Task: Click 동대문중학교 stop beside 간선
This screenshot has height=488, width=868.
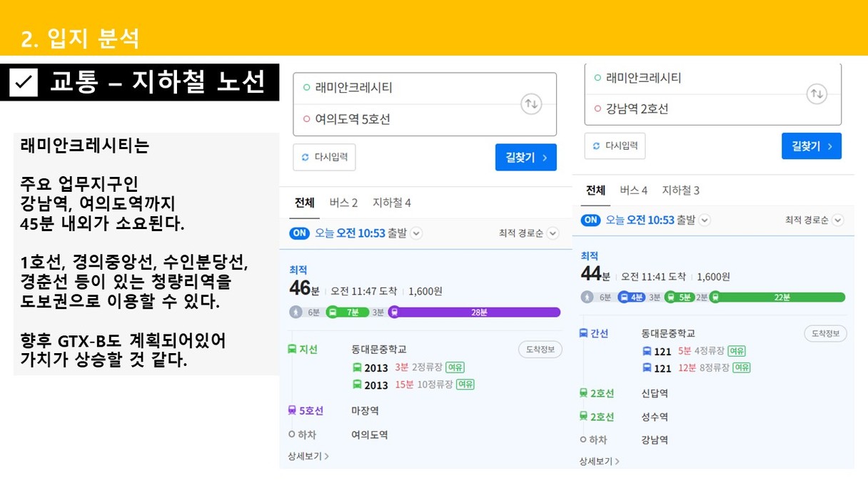Action: [668, 333]
